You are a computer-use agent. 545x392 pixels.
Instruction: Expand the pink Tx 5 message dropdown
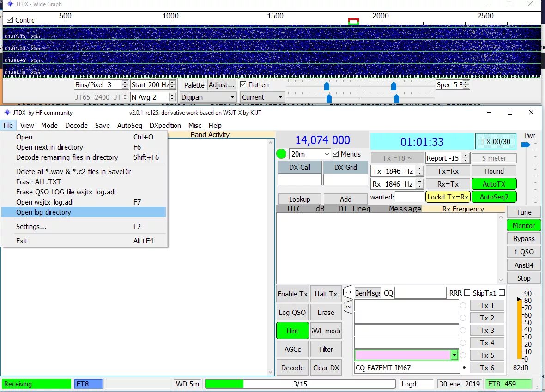click(454, 355)
